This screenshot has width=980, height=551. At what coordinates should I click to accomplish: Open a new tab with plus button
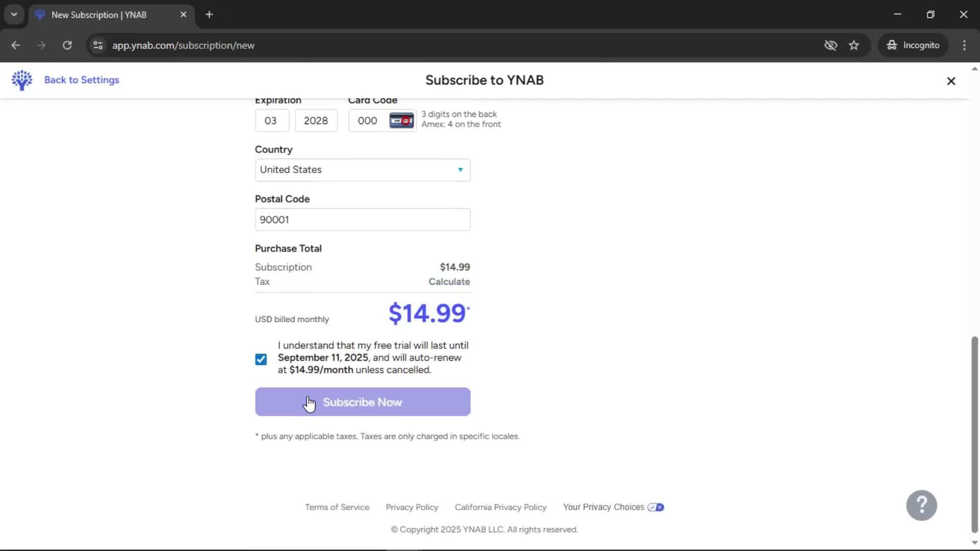(x=209, y=15)
